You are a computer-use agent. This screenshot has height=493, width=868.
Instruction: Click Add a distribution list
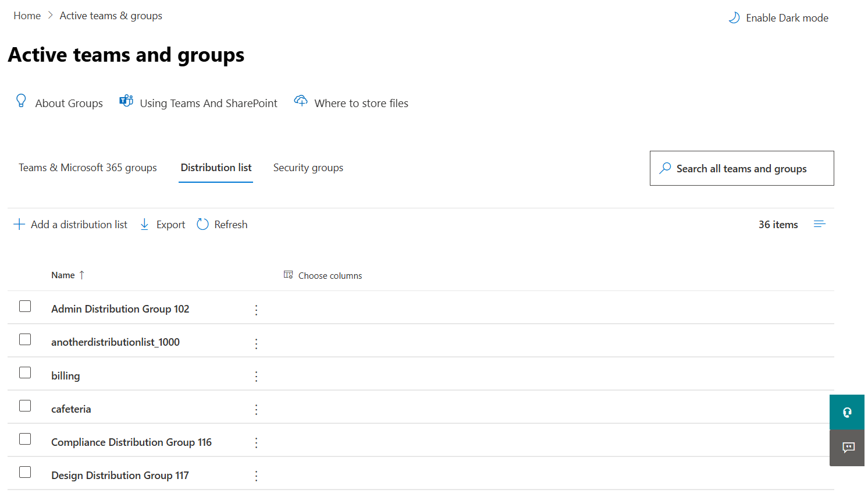click(70, 225)
